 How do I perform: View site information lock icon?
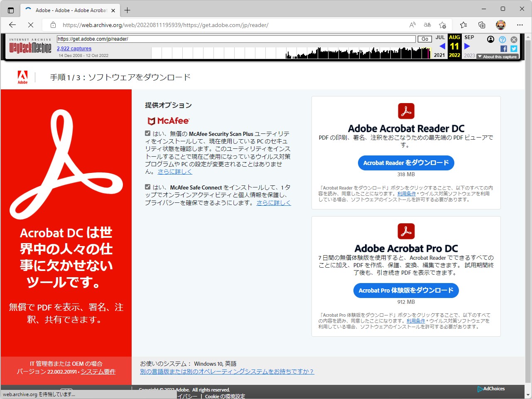pyautogui.click(x=53, y=25)
